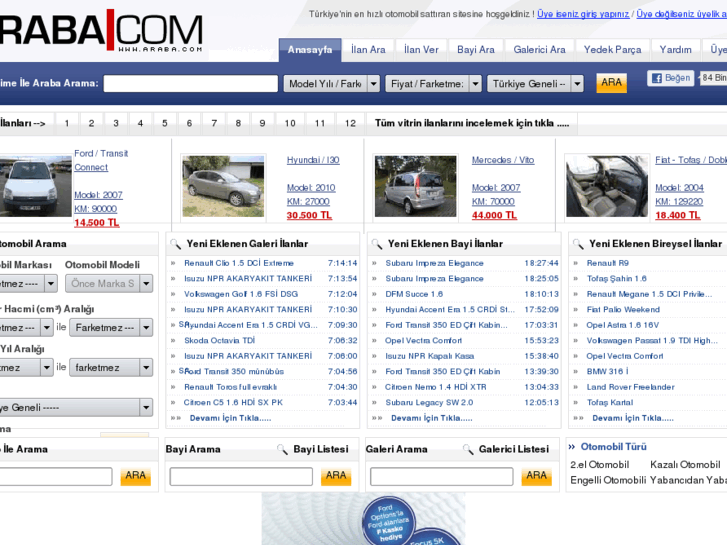The width and height of the screenshot is (727, 545).
Task: Open the Fiyat / Farketmez price dropdown
Action: [434, 84]
